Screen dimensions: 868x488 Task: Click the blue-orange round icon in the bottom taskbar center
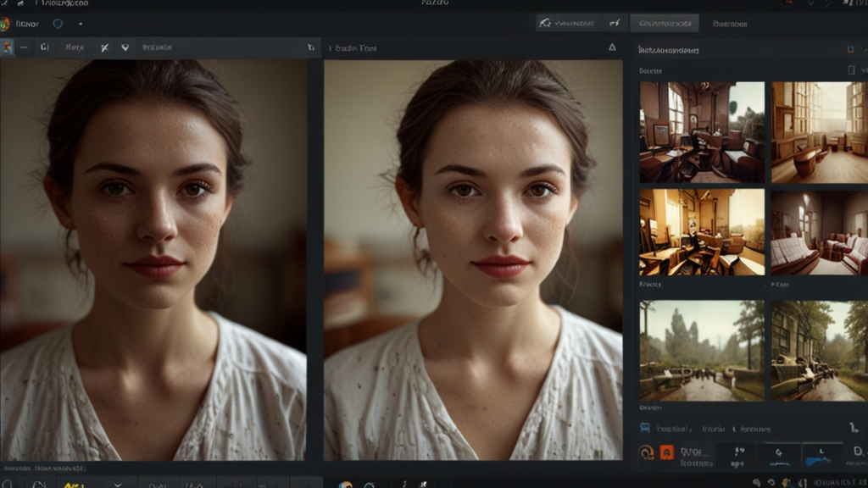pyautogui.click(x=346, y=485)
